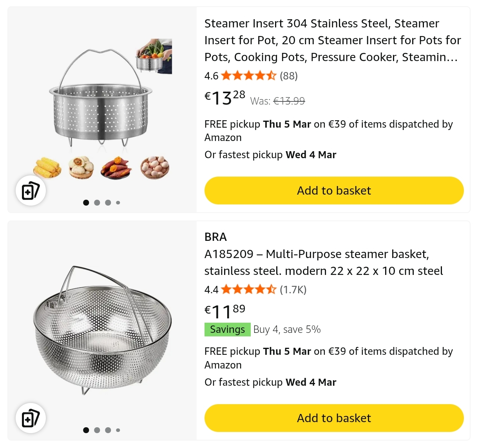
Task: Click the BRA brand name
Action: (215, 237)
